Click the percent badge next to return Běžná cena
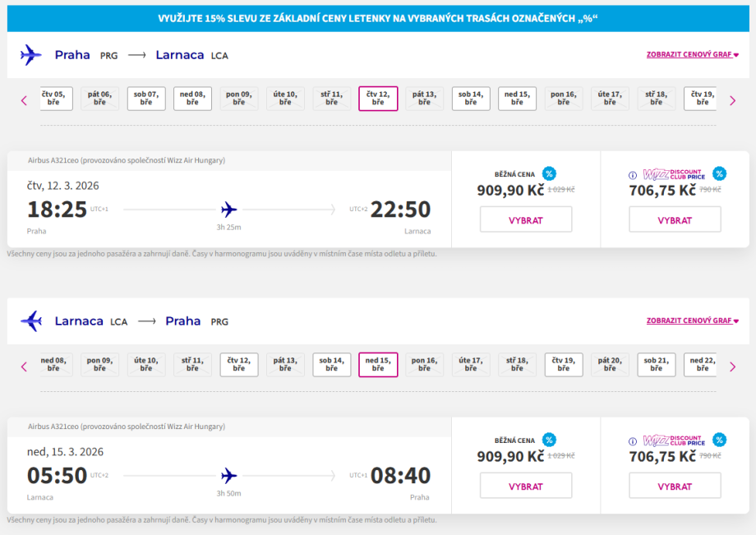 (549, 440)
